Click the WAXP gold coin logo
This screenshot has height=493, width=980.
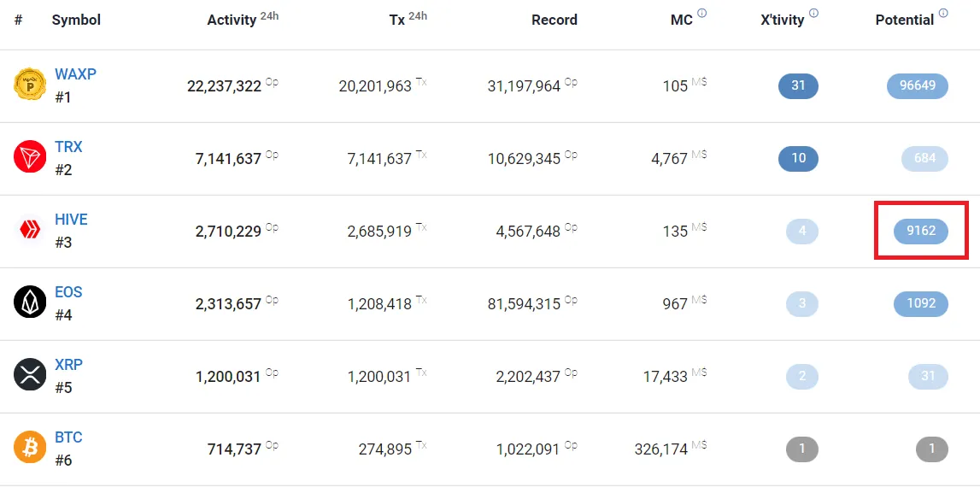click(x=30, y=85)
